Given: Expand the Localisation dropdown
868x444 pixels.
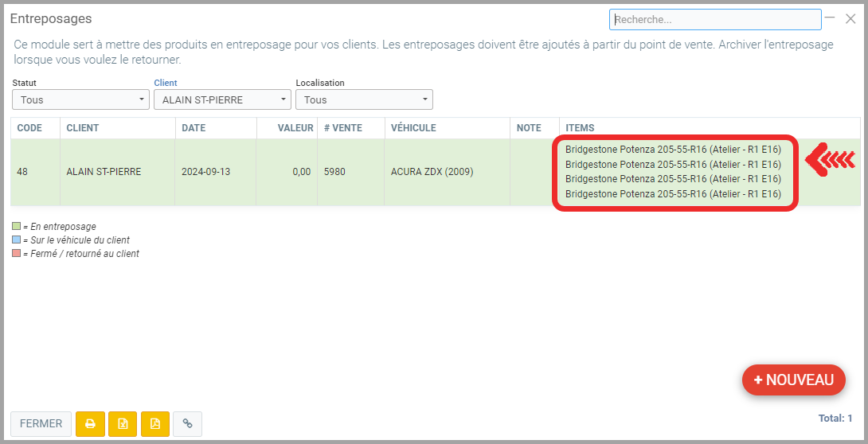Looking at the screenshot, I should (x=364, y=99).
